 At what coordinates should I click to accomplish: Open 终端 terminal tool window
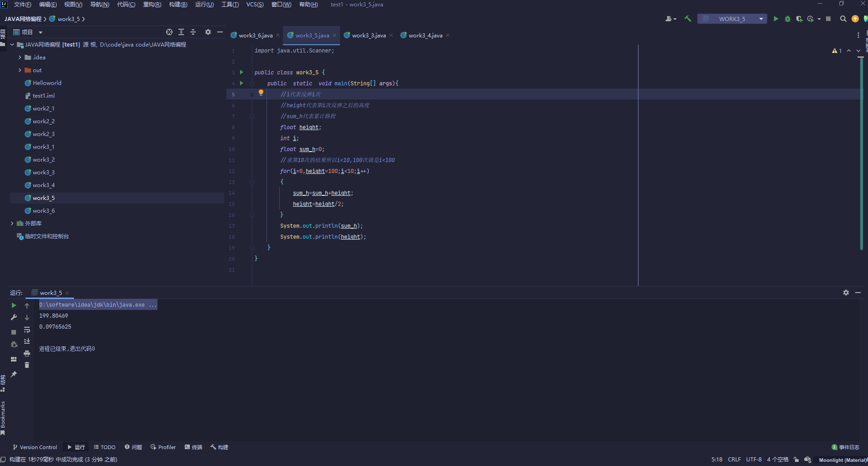point(193,447)
